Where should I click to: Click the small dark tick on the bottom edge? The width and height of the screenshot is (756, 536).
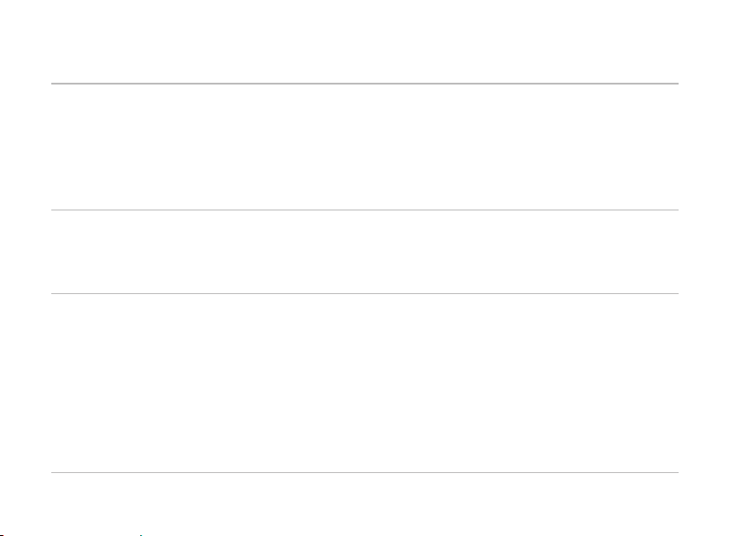coord(140,534)
